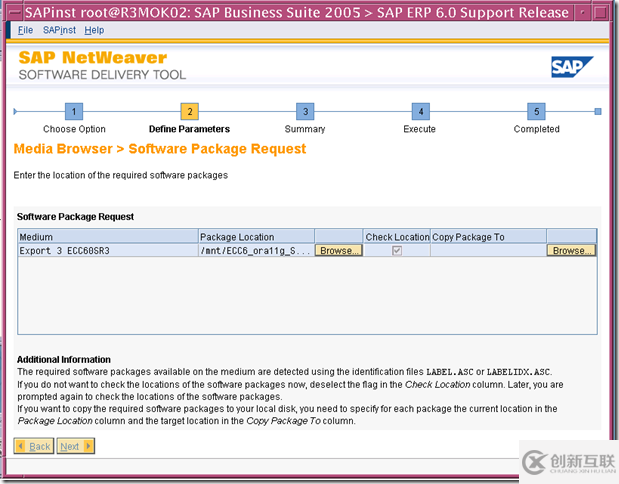Click the Medium column header
This screenshot has width=619, height=484.
pyautogui.click(x=108, y=237)
